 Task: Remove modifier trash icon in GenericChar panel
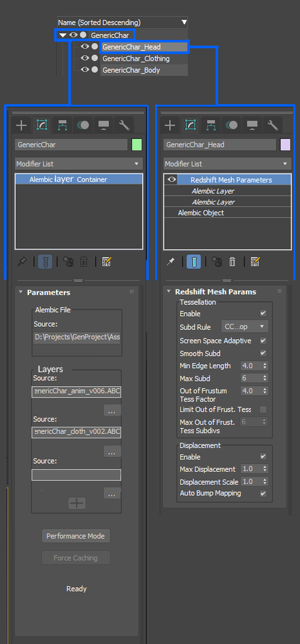(x=84, y=262)
